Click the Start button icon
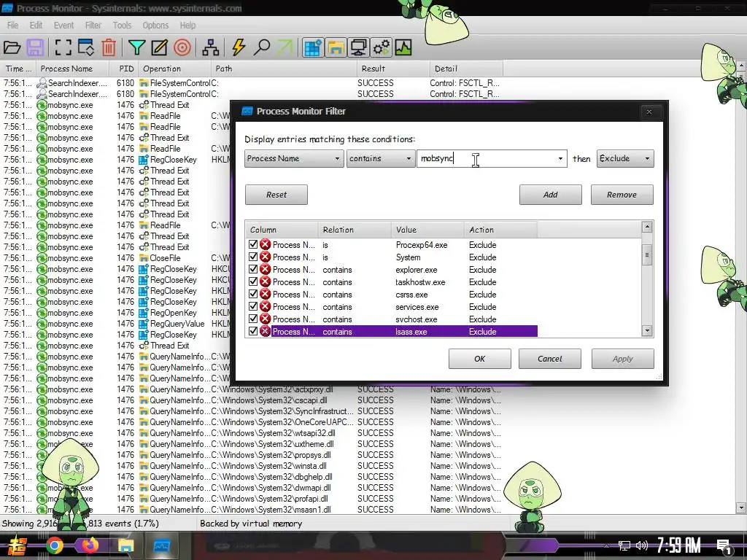The width and height of the screenshot is (747, 560). click(x=18, y=546)
